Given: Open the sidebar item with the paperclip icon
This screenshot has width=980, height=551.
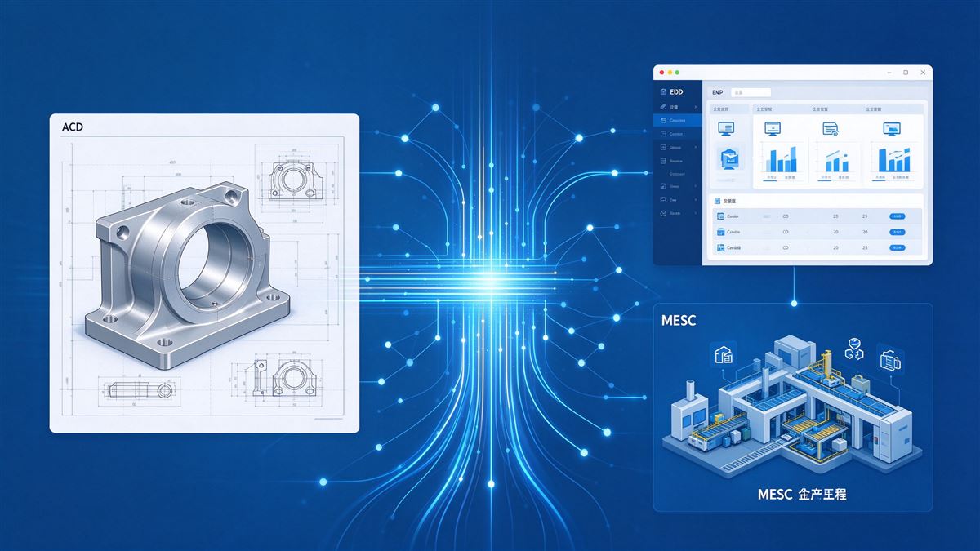Looking at the screenshot, I should (x=678, y=107).
